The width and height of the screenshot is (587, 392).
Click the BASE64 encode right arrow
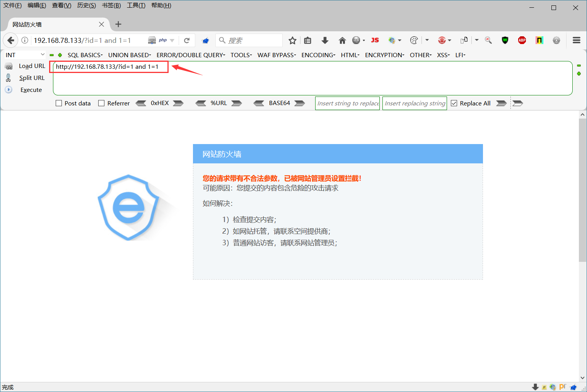tap(300, 103)
